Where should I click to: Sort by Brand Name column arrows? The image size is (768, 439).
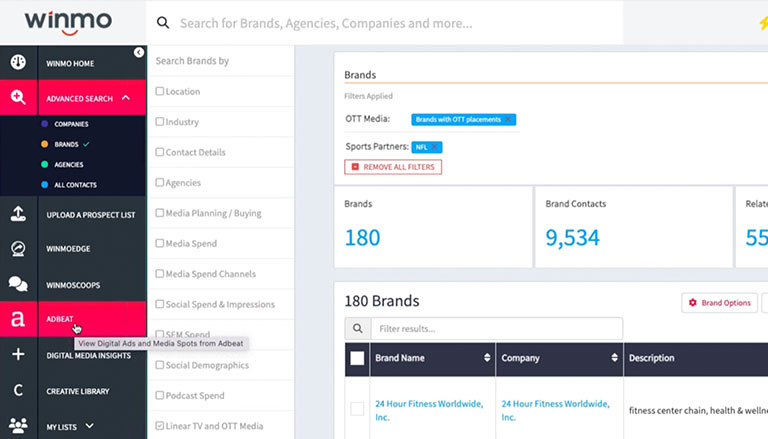[487, 358]
